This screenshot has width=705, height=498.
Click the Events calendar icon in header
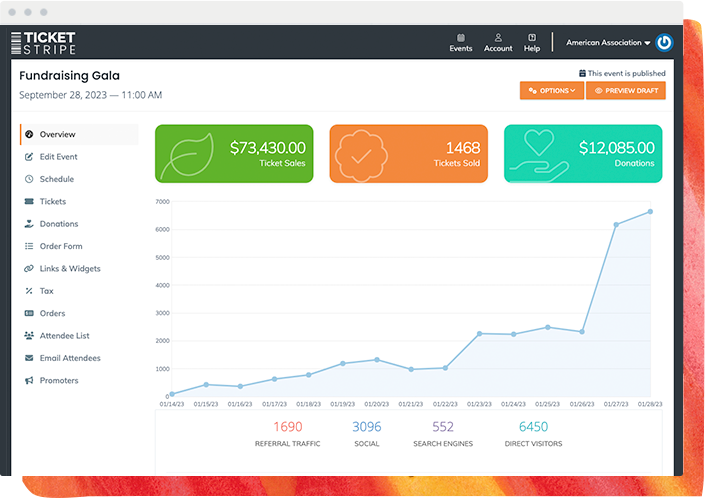pyautogui.click(x=460, y=37)
